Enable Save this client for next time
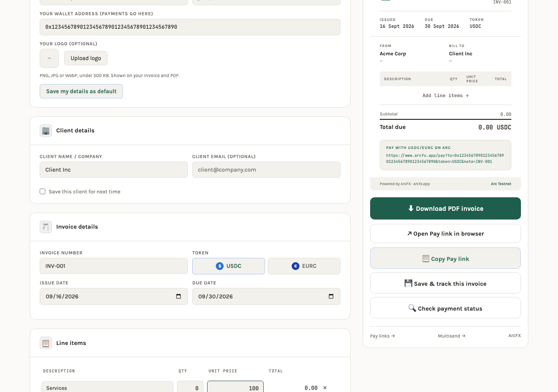Image resolution: width=558 pixels, height=392 pixels. coord(42,192)
